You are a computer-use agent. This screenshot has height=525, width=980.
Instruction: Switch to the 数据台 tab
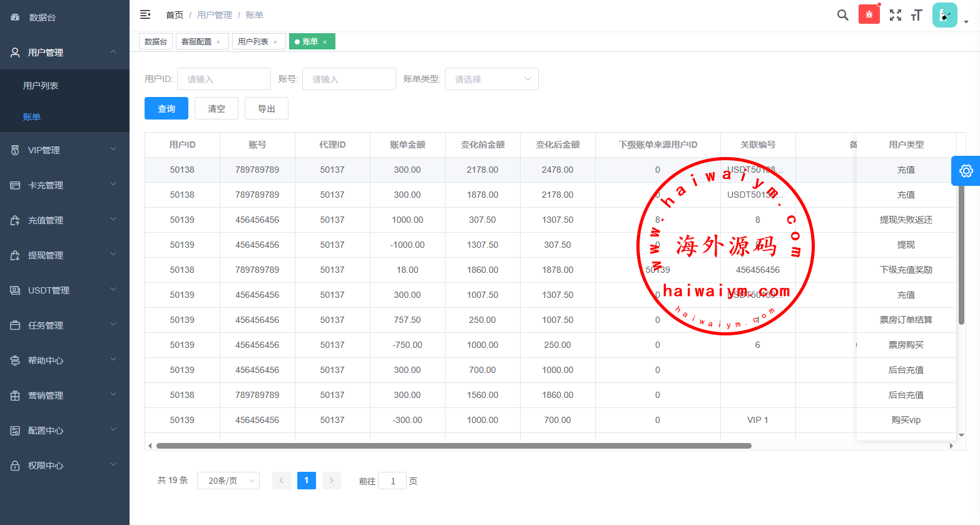156,41
